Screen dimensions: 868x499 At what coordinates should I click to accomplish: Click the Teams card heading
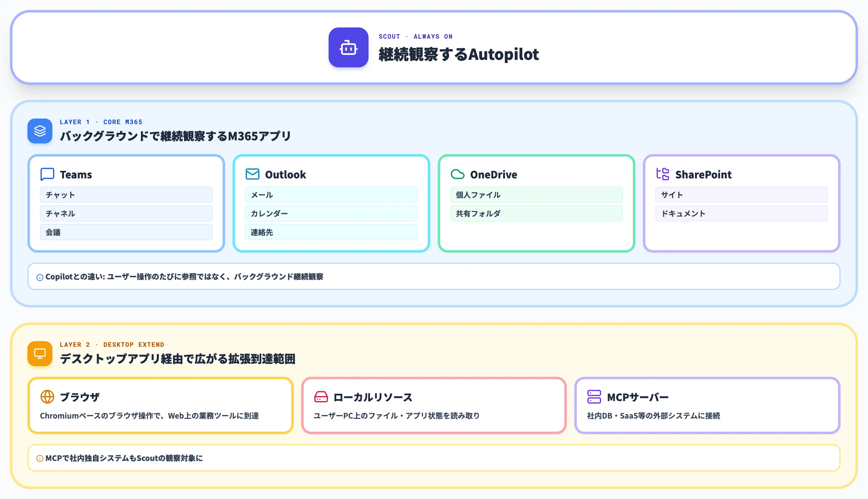(x=76, y=174)
